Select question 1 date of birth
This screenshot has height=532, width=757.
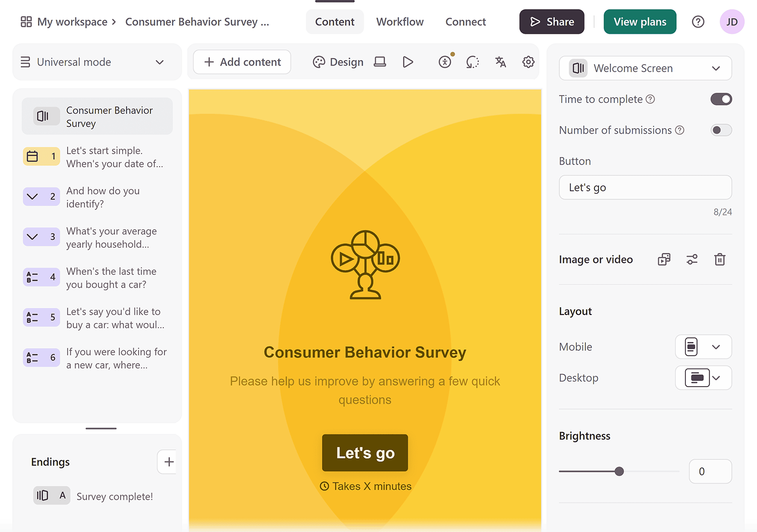point(97,157)
